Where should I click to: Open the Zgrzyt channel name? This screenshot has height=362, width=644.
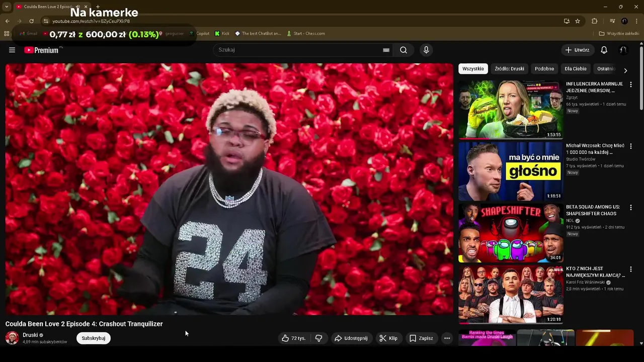point(572,98)
